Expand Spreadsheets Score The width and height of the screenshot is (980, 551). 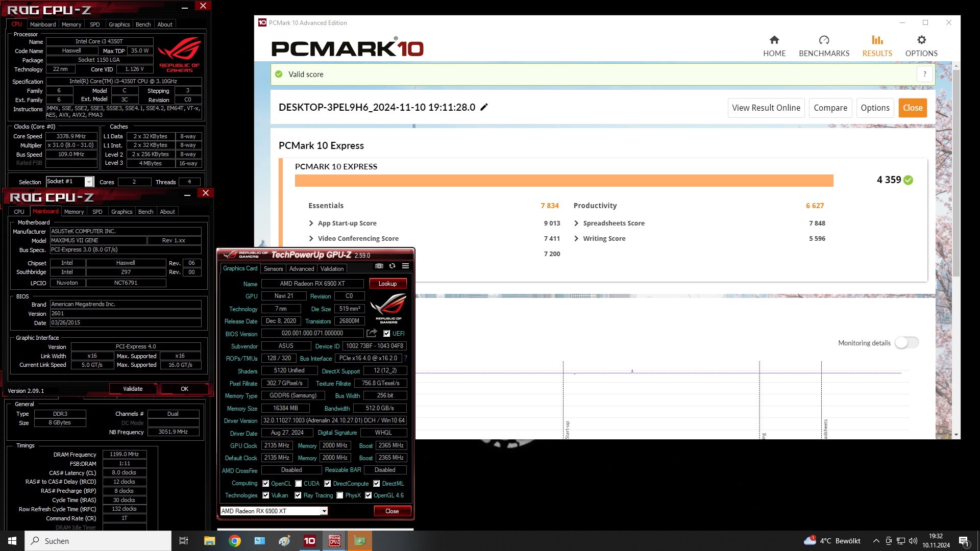tap(576, 223)
